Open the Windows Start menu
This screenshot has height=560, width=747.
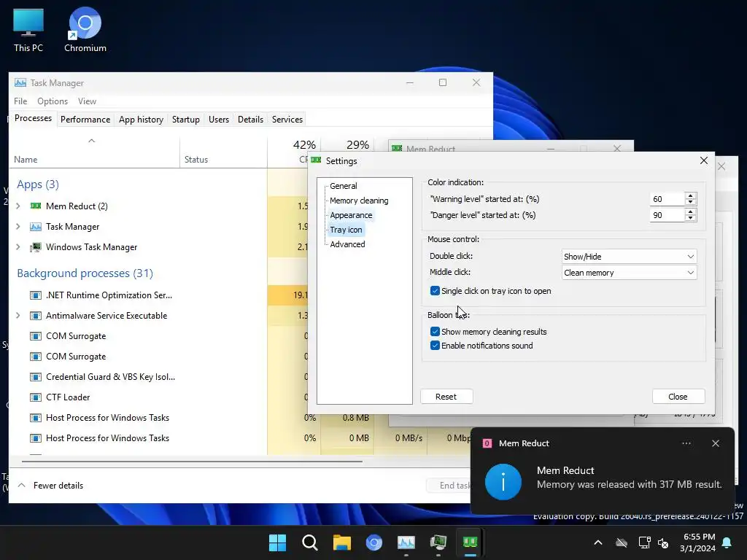pos(277,542)
